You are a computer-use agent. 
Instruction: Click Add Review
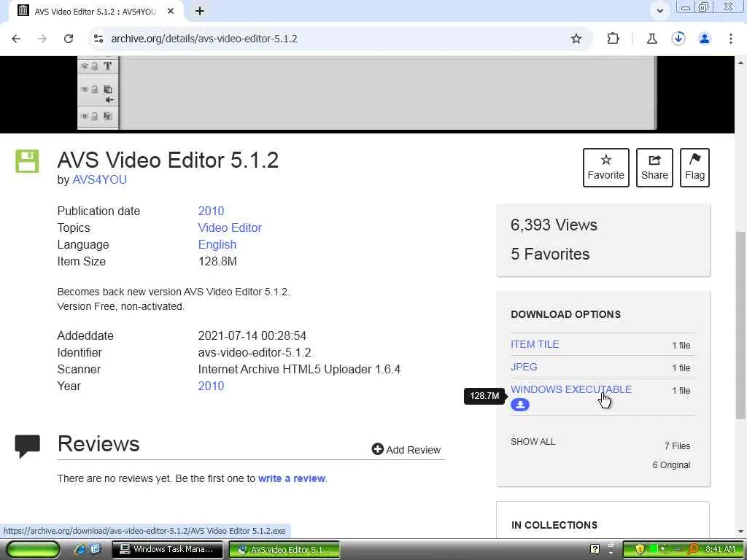tap(406, 449)
